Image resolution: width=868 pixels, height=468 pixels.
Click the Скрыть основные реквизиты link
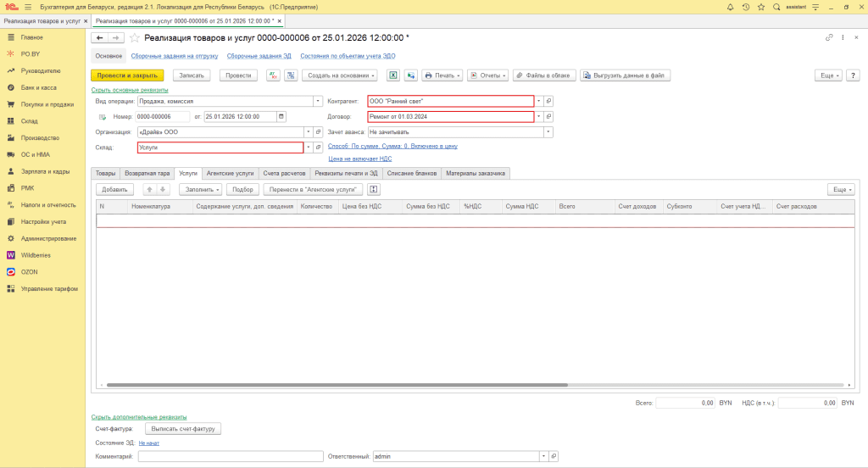[x=130, y=90]
